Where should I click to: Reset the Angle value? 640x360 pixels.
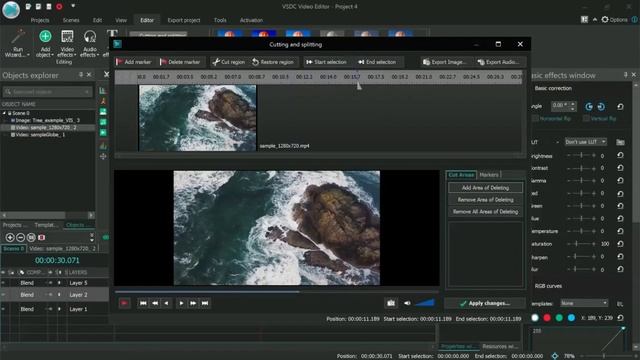[x=620, y=107]
